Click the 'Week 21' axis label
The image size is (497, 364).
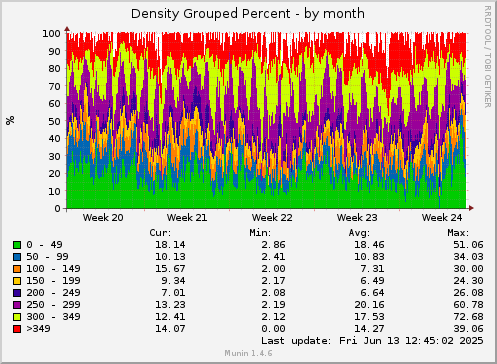coord(187,218)
